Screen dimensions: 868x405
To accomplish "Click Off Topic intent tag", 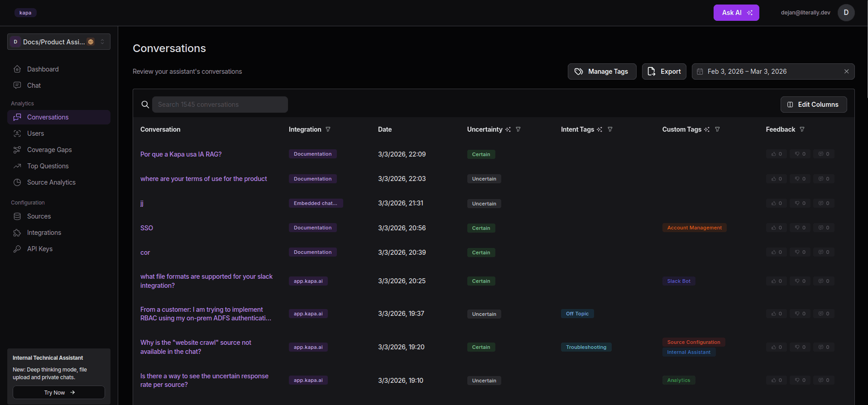I will click(577, 314).
